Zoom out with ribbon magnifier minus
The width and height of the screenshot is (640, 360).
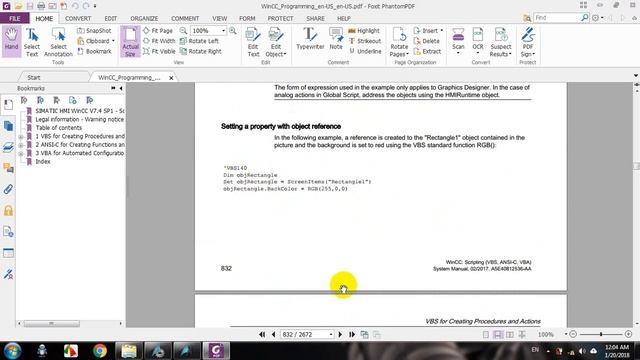tap(183, 31)
